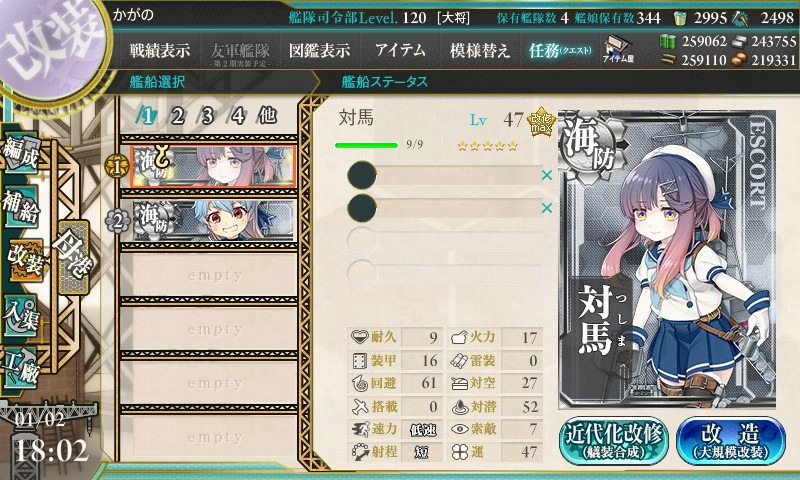Open the アイテム屋 item shop icon
This screenshot has width=800, height=480.
[618, 50]
